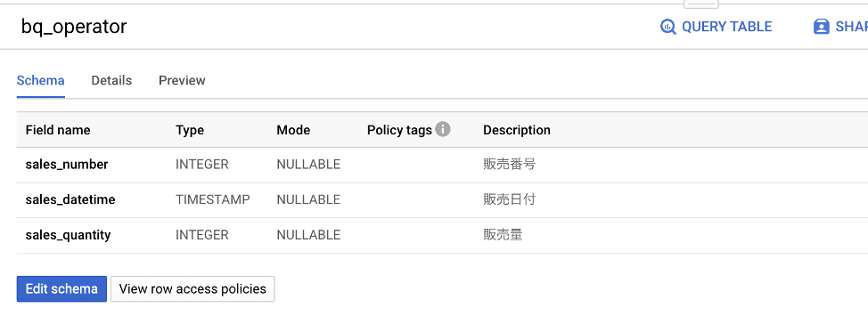Click the Description column header
868x324 pixels.
[517, 130]
